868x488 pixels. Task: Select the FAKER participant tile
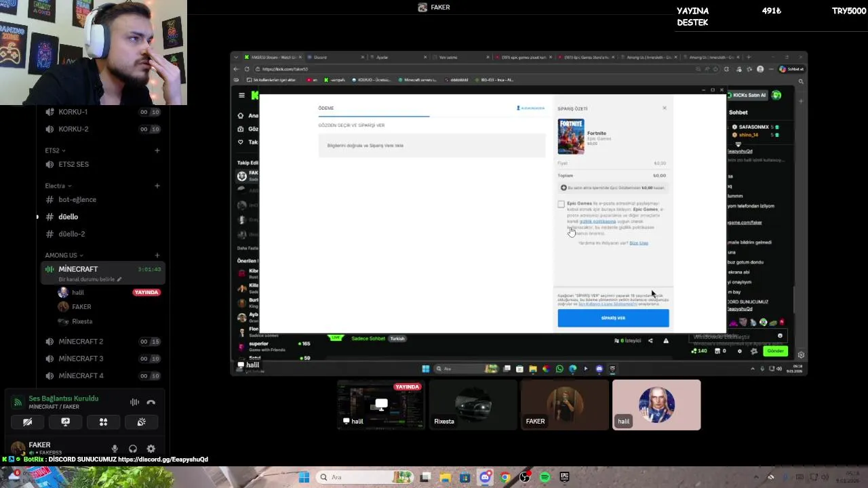(565, 405)
